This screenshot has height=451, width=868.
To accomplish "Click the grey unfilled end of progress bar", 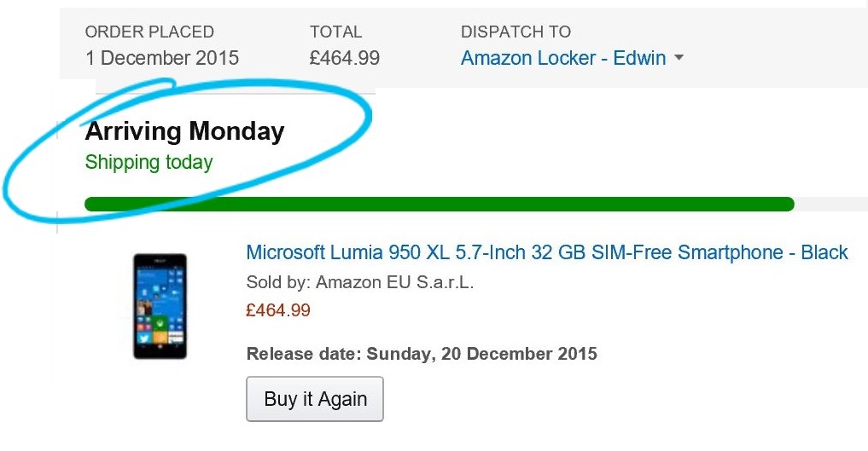I will click(831, 204).
